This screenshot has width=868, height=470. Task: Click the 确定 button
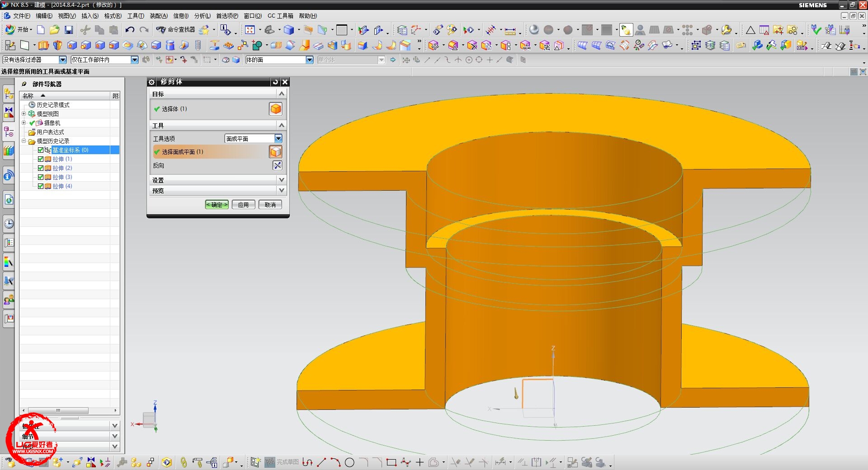tap(217, 205)
